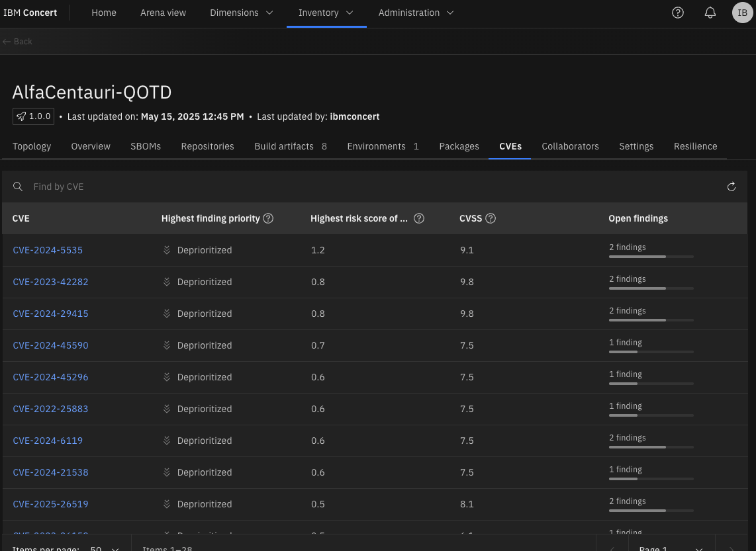Click Deprioritized icon for CVE-2025-26519
The height and width of the screenshot is (551, 756).
coord(167,504)
